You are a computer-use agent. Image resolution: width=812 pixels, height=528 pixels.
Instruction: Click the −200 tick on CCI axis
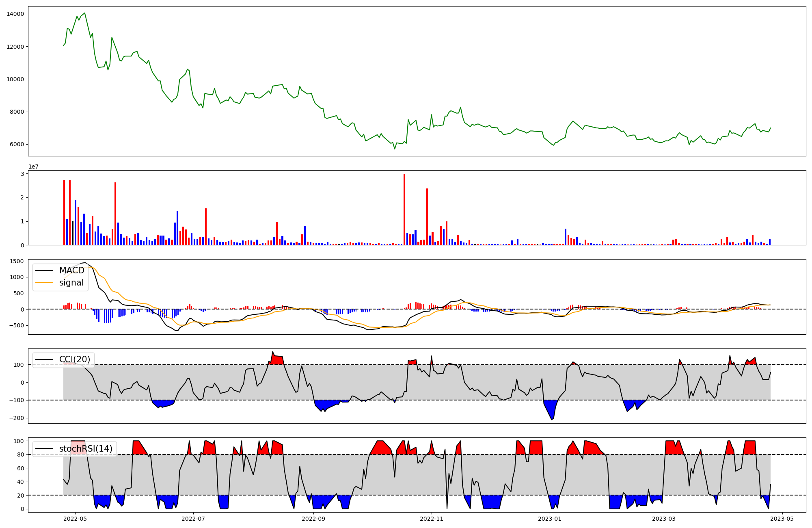[x=16, y=418]
